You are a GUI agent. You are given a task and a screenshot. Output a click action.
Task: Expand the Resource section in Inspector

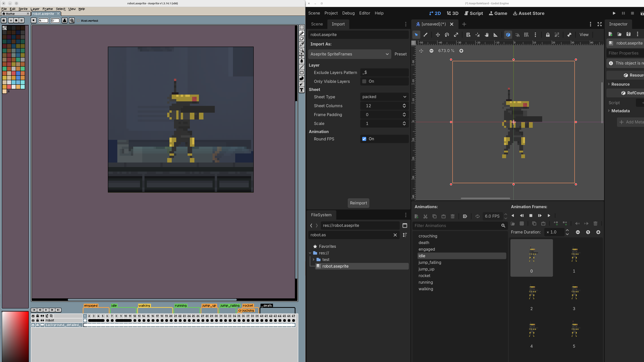click(x=609, y=84)
